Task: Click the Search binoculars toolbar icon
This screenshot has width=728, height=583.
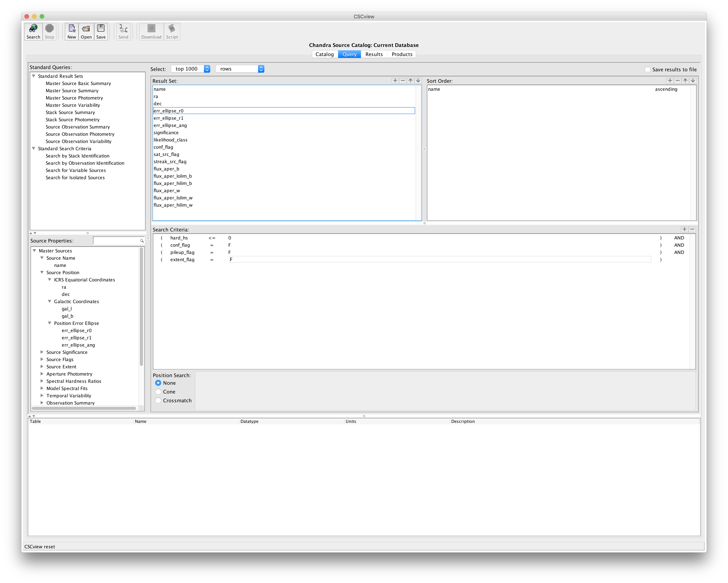Action: pos(33,29)
